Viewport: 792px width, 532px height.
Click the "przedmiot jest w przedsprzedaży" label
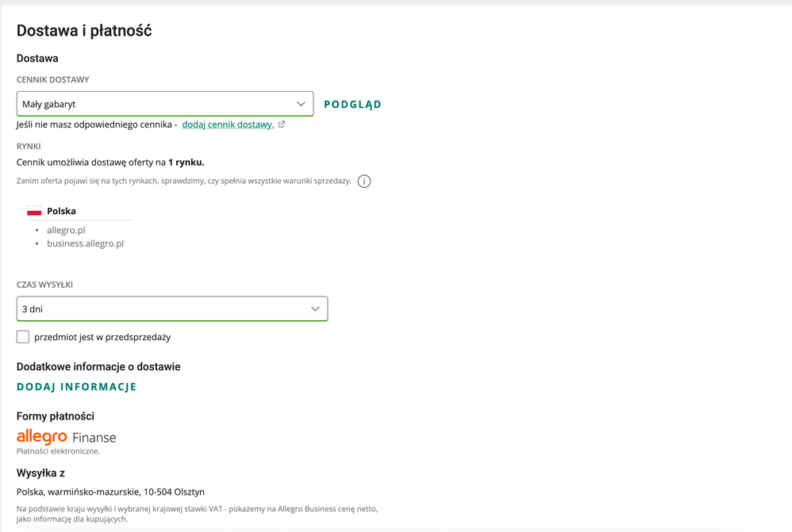[102, 337]
